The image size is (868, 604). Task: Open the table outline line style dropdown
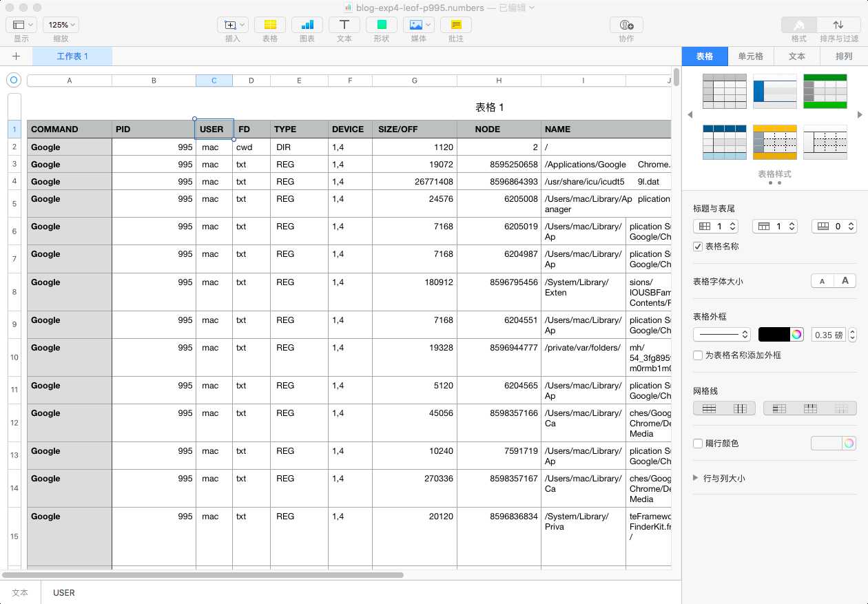point(722,335)
